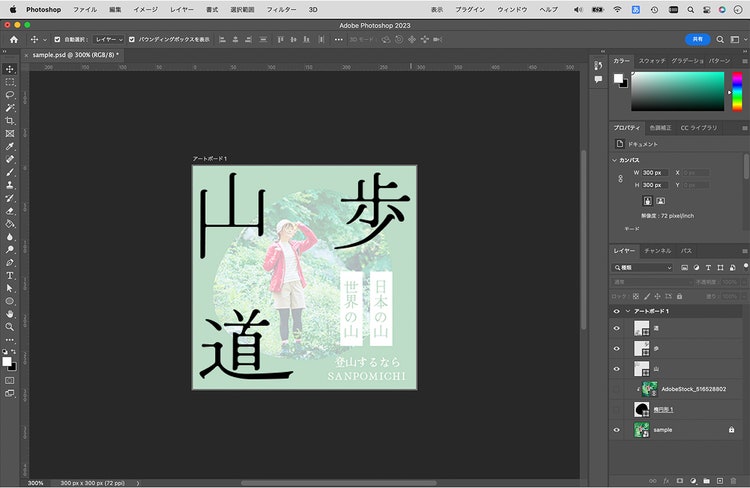Select the Hand tool

10,314
